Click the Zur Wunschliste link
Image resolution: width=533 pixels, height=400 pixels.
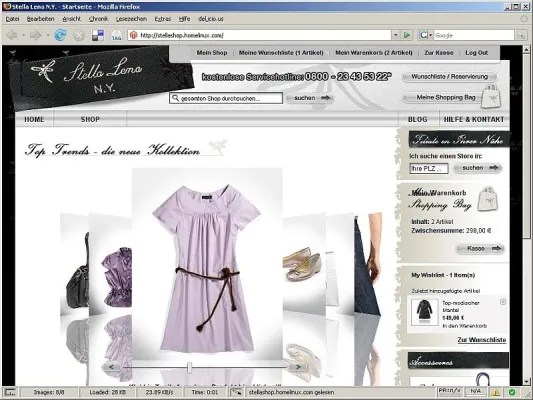pos(482,340)
